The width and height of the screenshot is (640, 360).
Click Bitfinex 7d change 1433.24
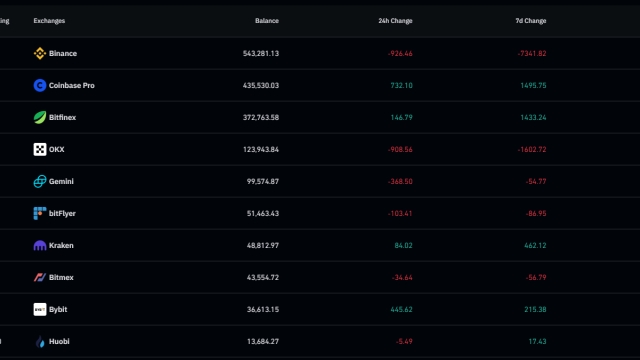533,118
